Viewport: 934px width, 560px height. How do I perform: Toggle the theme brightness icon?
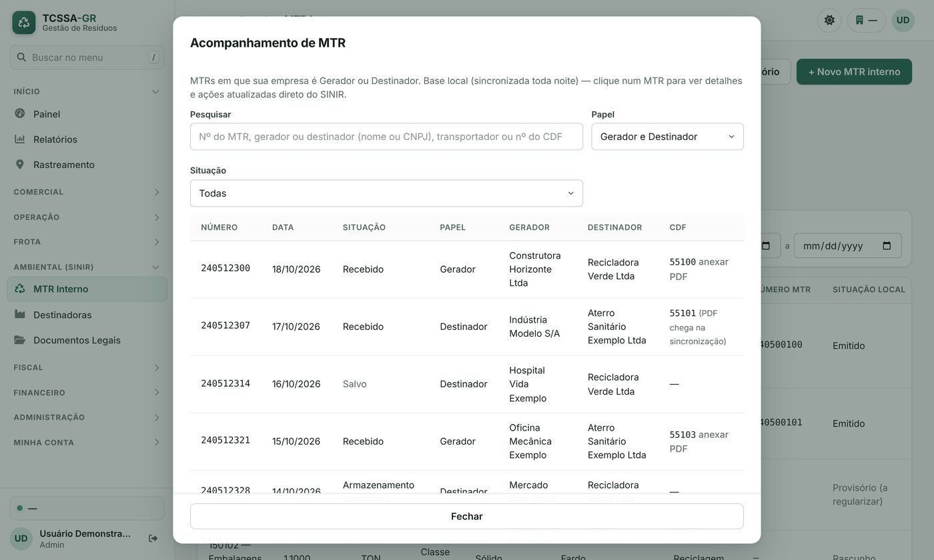(x=829, y=20)
